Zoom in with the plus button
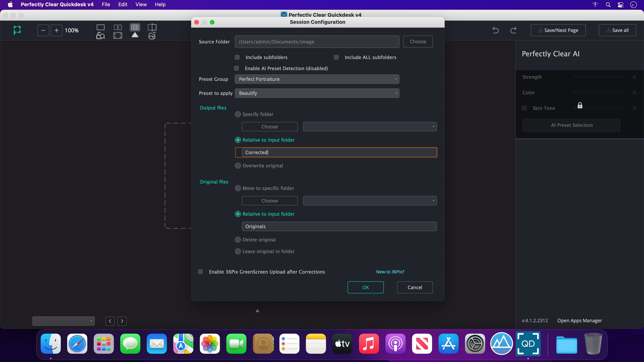Screen dimensions: 644x362 pos(57,30)
